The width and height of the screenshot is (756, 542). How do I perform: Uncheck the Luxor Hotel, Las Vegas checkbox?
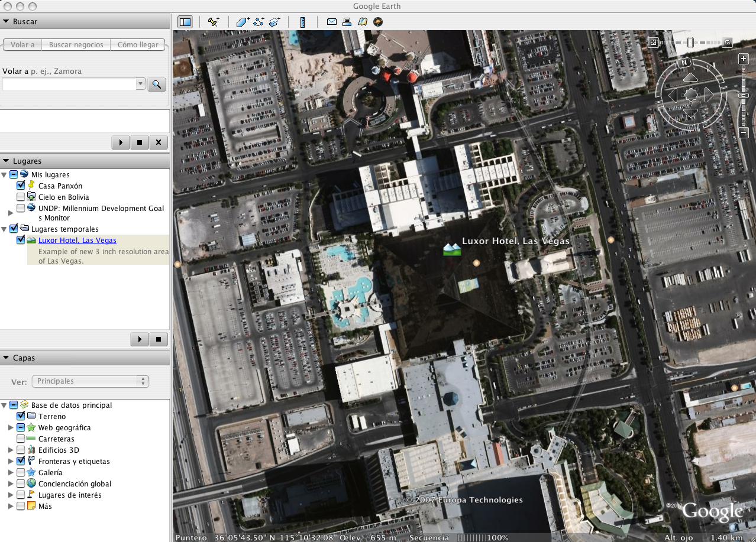pyautogui.click(x=21, y=240)
